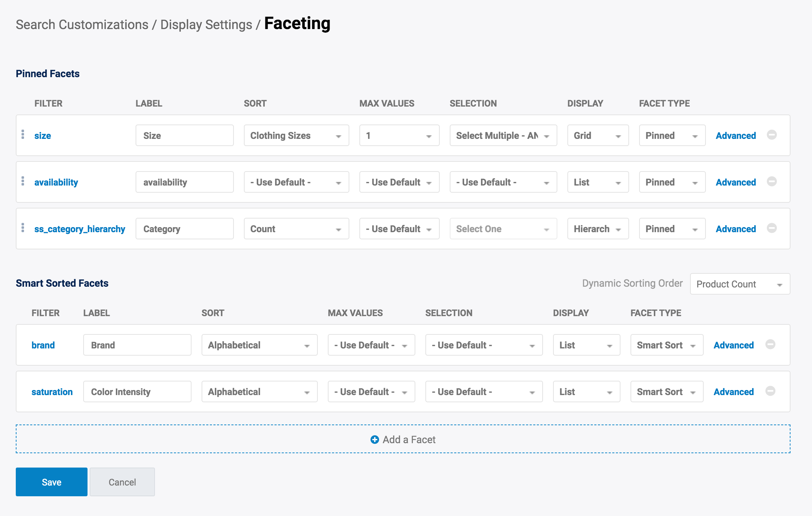Grab the drag handle for availability facet
This screenshot has height=516, width=812.
coord(23,181)
